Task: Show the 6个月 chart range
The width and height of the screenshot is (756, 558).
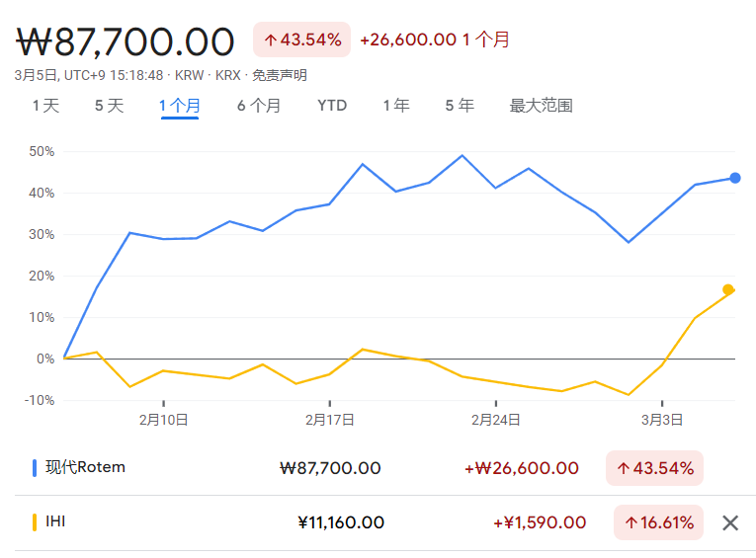Action: pyautogui.click(x=258, y=106)
